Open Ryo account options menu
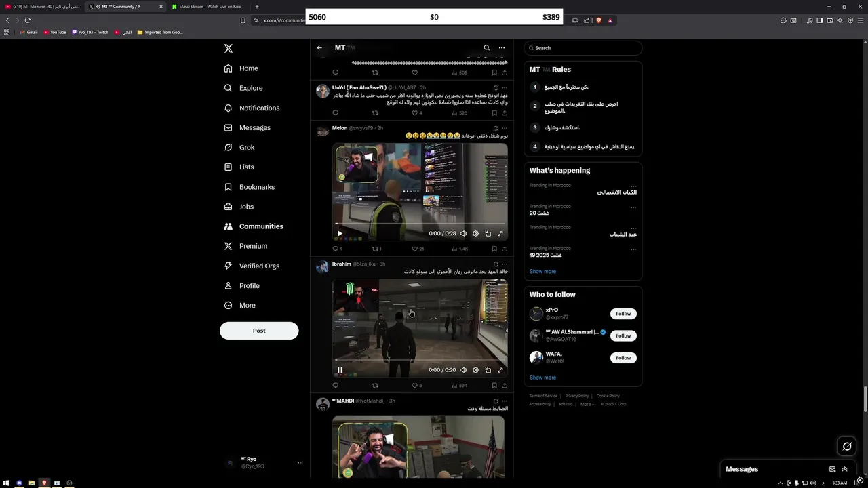 pos(300,463)
